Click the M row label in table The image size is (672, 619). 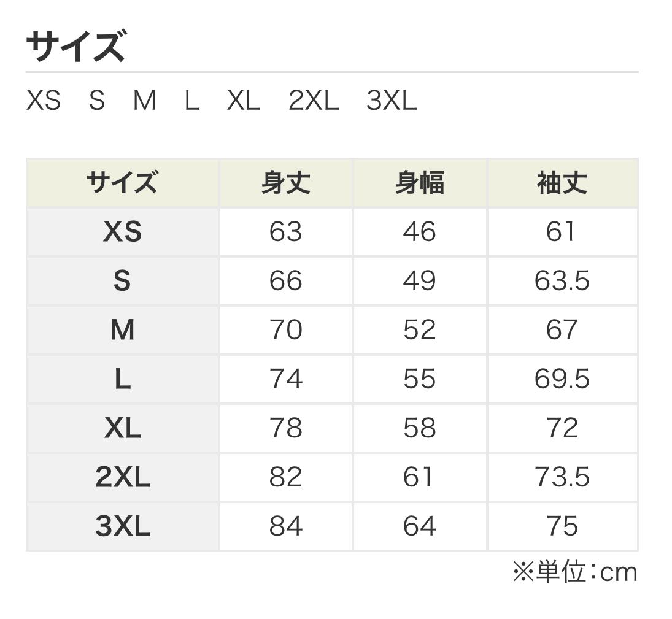122,330
